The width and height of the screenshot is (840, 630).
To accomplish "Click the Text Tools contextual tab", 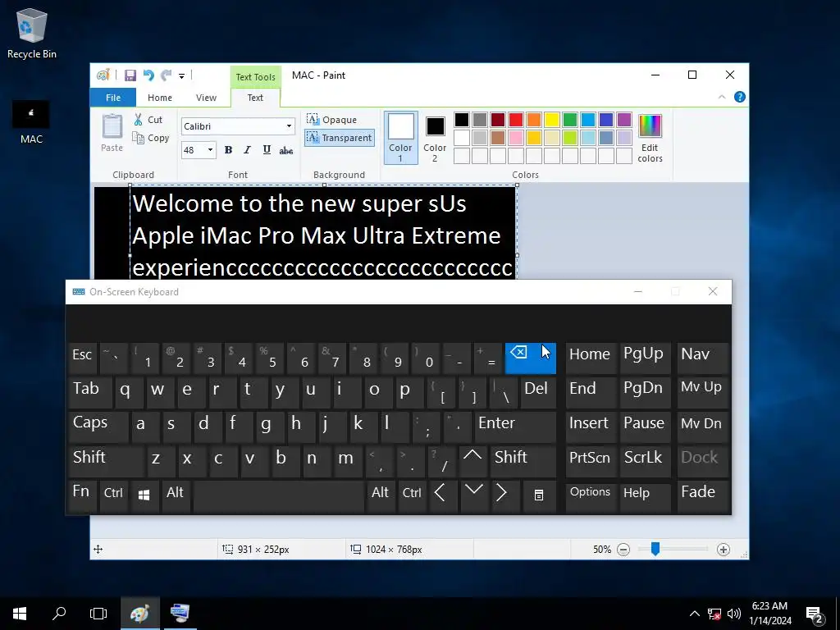I will coord(256,77).
